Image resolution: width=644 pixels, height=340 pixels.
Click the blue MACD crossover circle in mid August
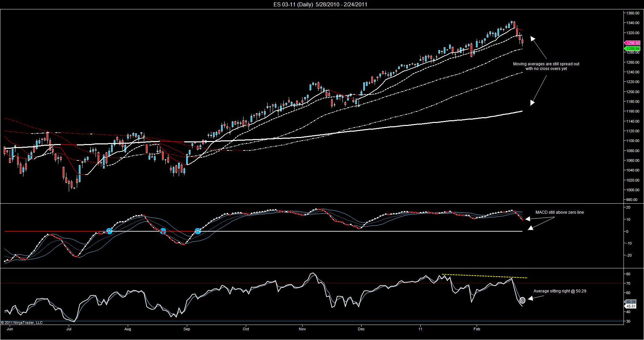[163, 231]
